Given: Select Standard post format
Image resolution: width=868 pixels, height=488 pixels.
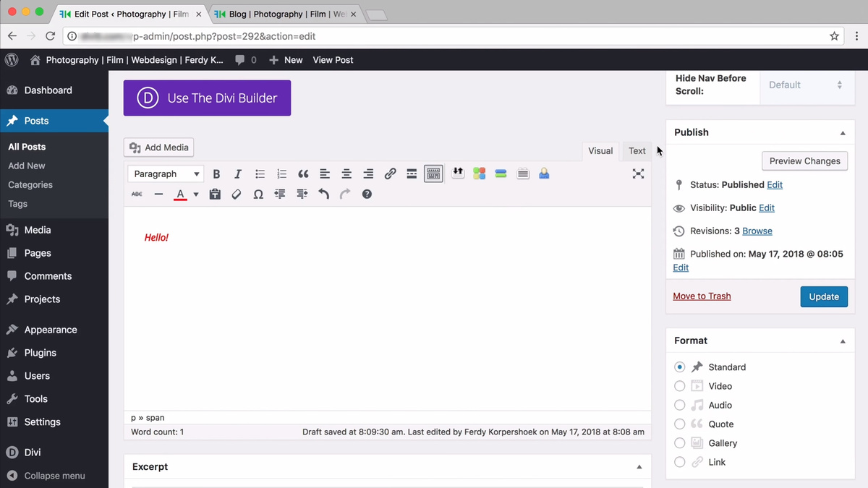Looking at the screenshot, I should (679, 367).
